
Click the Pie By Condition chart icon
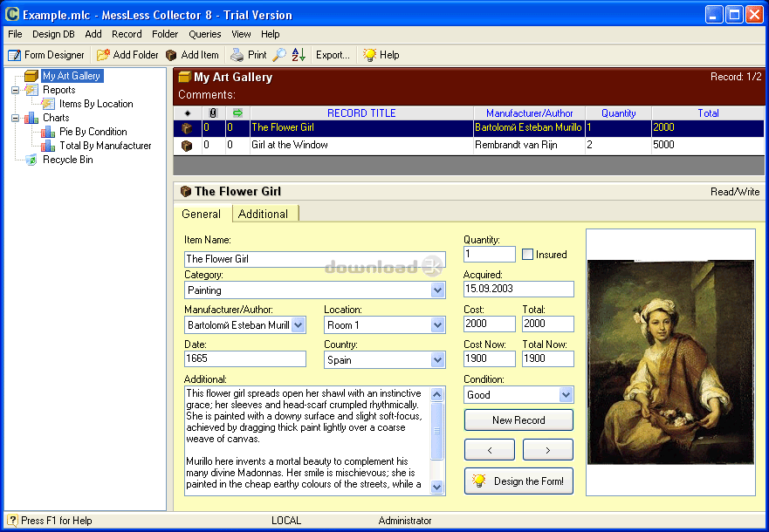coord(48,132)
